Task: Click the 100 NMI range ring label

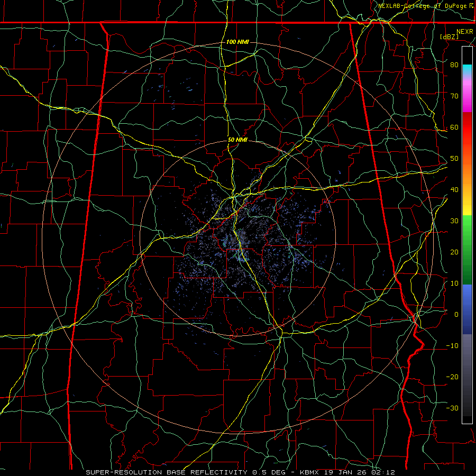Action: [237, 42]
